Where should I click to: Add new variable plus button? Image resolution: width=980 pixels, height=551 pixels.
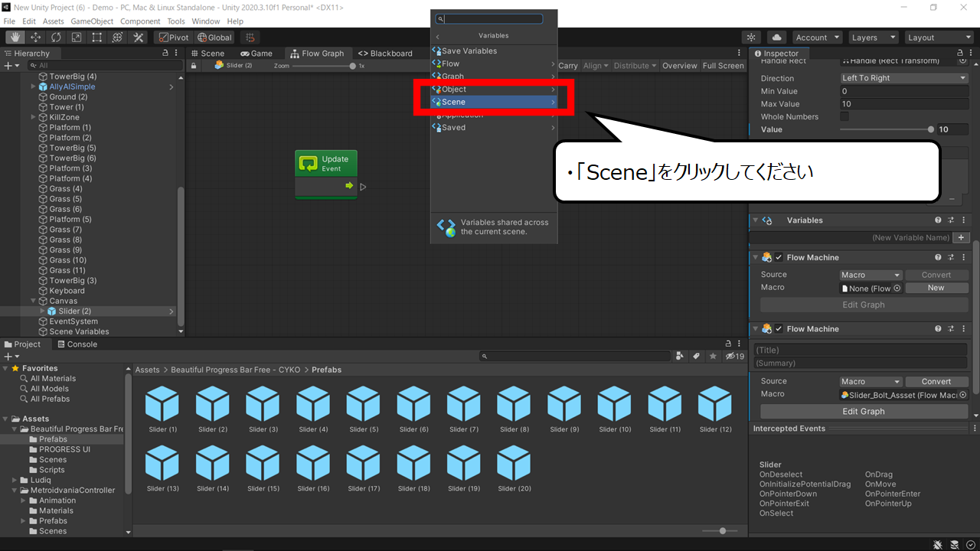(x=962, y=237)
